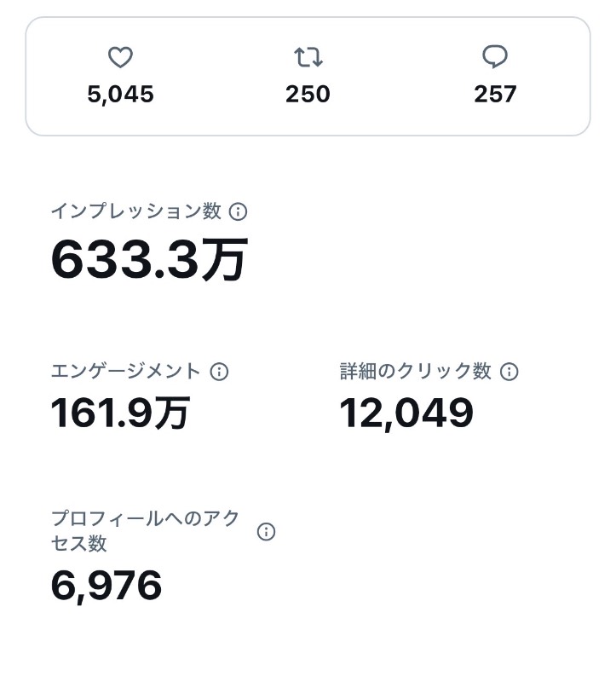616x682 pixels.
Task: Click the 5,045 likes count
Action: point(120,95)
